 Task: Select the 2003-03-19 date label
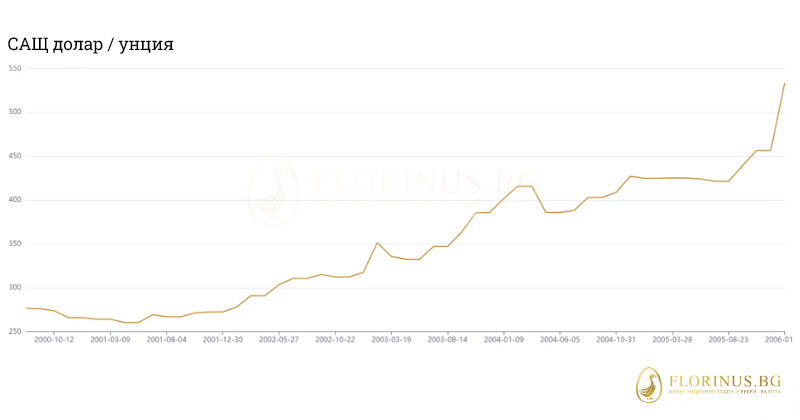(392, 340)
